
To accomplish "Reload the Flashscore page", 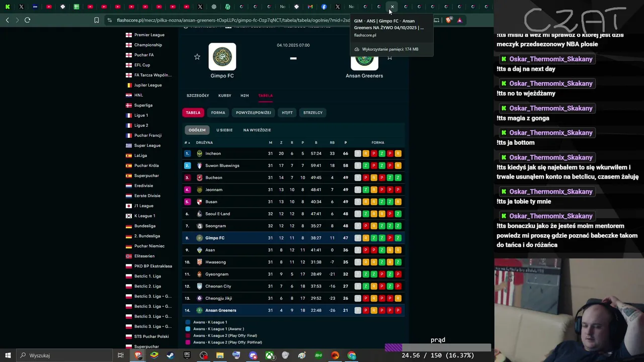I will pyautogui.click(x=27, y=20).
